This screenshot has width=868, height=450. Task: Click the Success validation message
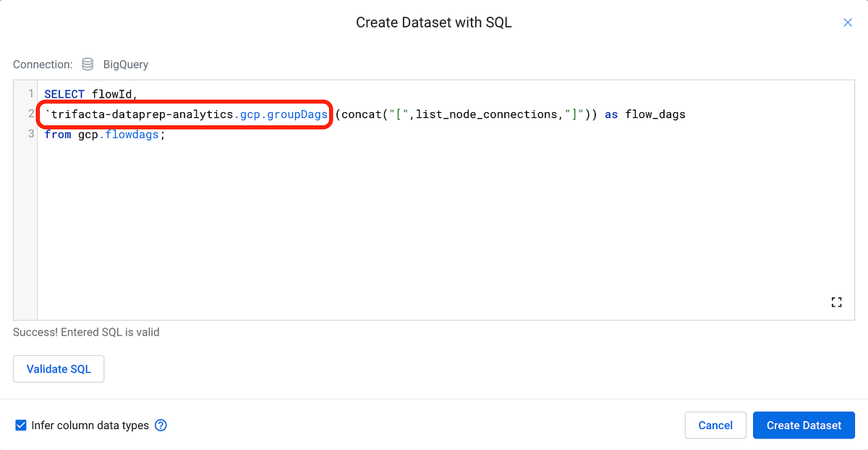[x=85, y=331]
